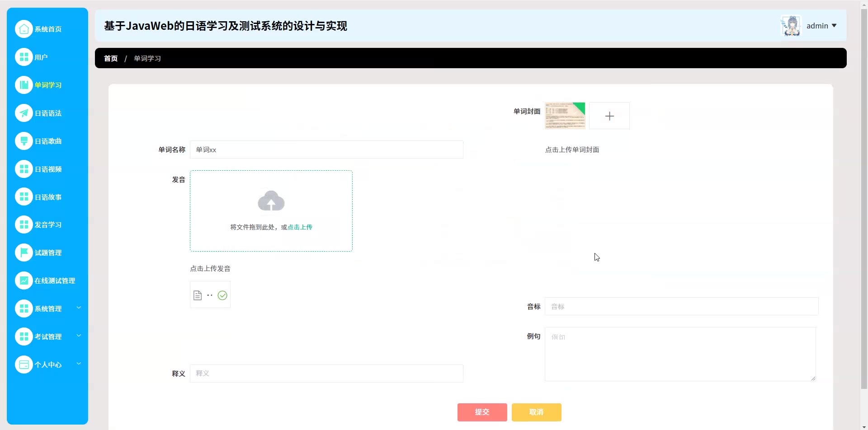Expand the 系统管理 submenu chevron

click(x=79, y=308)
